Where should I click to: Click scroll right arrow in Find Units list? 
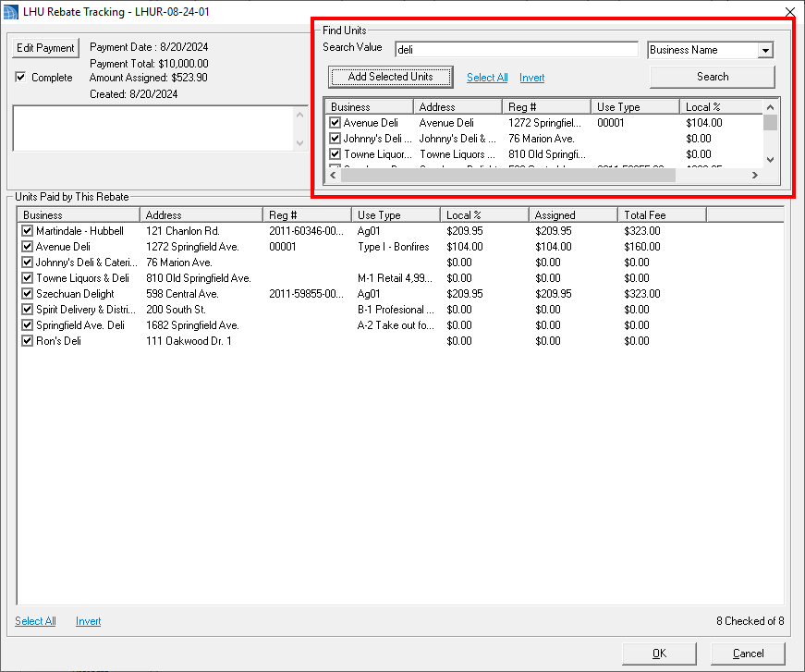click(x=755, y=175)
